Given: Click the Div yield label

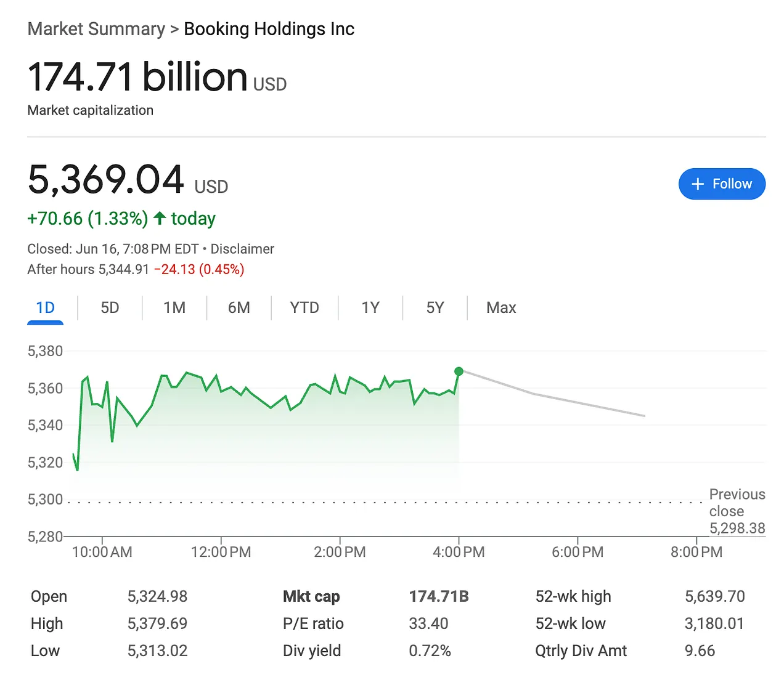Looking at the screenshot, I should [x=312, y=651].
